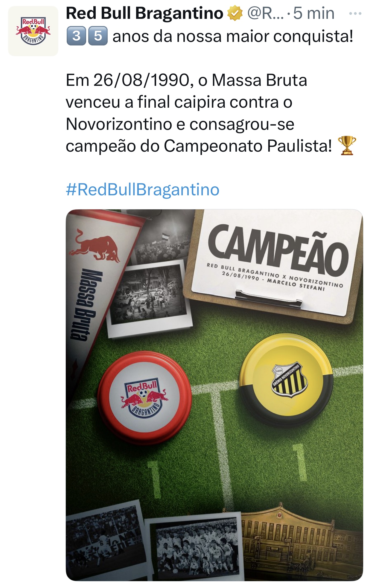Image resolution: width=370 pixels, height=588 pixels.
Task: Click the @R... username handle
Action: tap(265, 13)
